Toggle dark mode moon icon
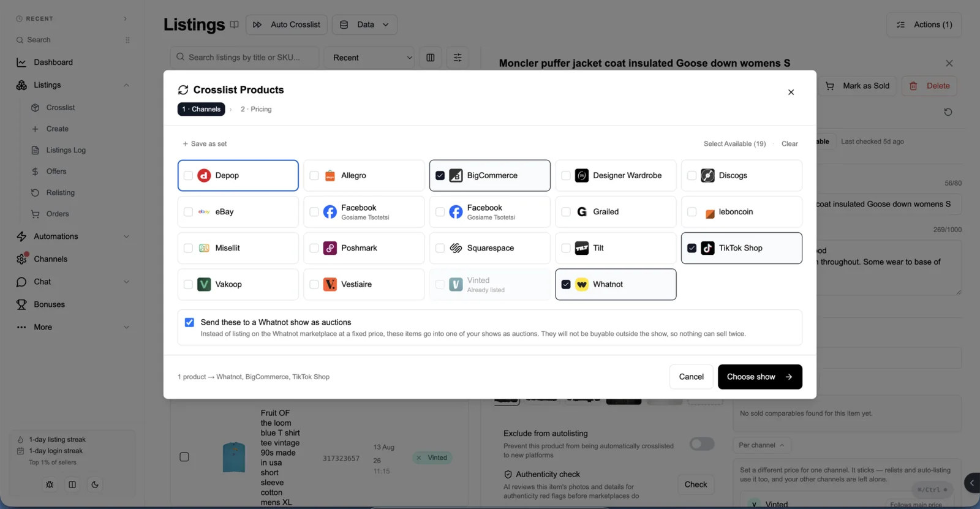The image size is (980, 509). (95, 484)
